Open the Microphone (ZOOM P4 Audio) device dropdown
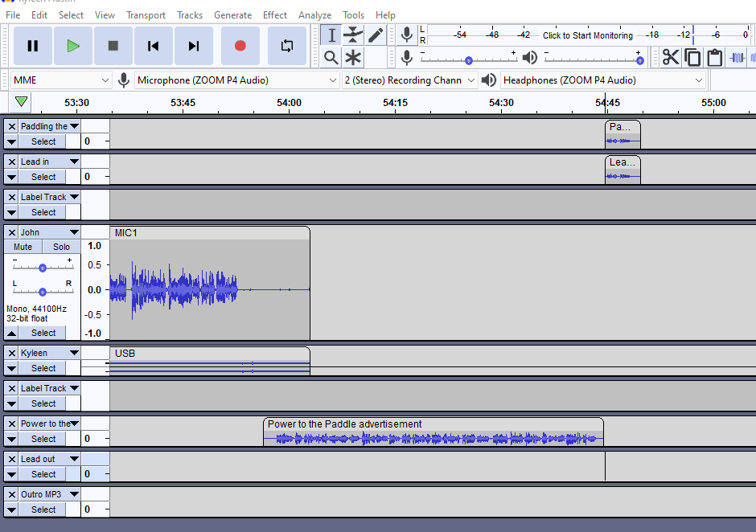Screen dimensions: 756x532 click(x=236, y=80)
